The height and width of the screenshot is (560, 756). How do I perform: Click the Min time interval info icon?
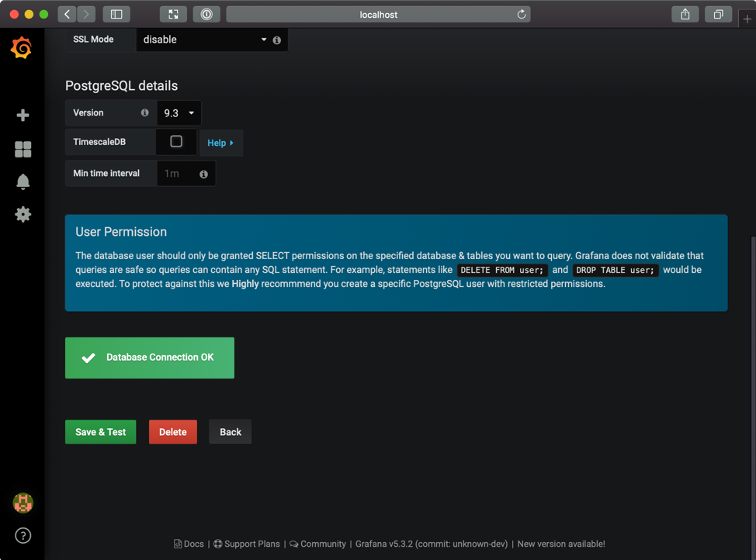coord(204,174)
